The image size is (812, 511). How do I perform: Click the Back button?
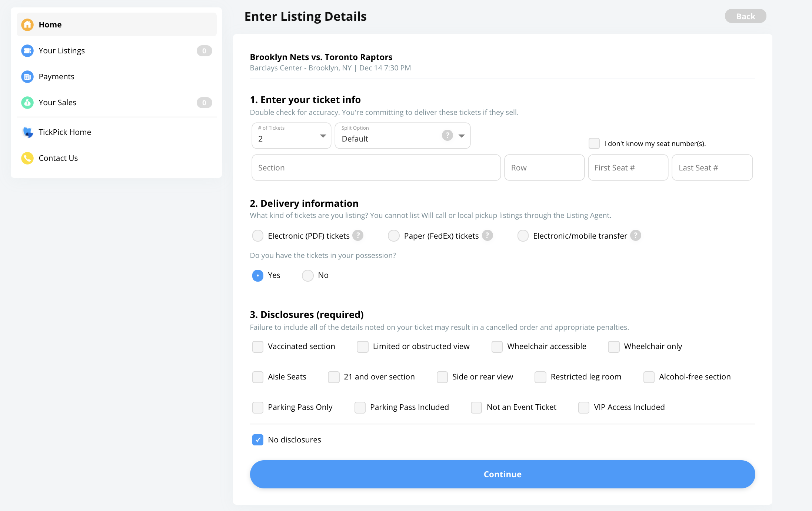pos(745,15)
